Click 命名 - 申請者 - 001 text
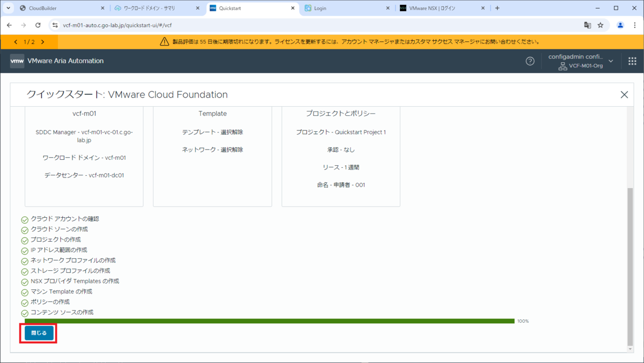644x363 pixels. (341, 185)
